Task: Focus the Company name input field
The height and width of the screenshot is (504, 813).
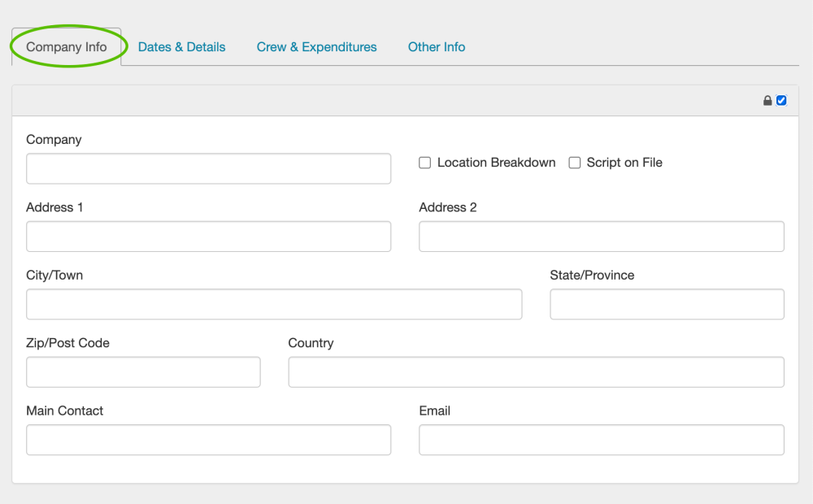Action: (208, 169)
